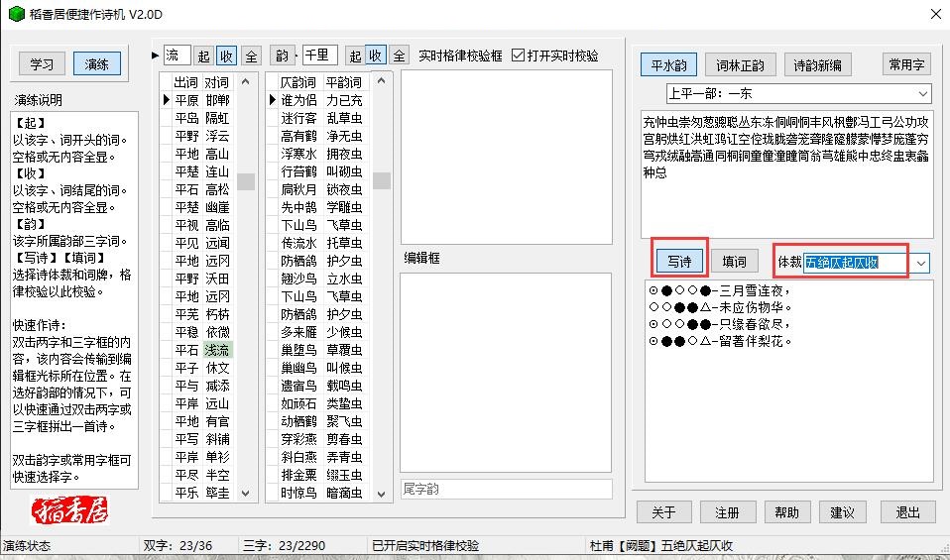The width and height of the screenshot is (950, 560).
Task: Open the 体裁 dropdown arrow
Action: pos(921,263)
